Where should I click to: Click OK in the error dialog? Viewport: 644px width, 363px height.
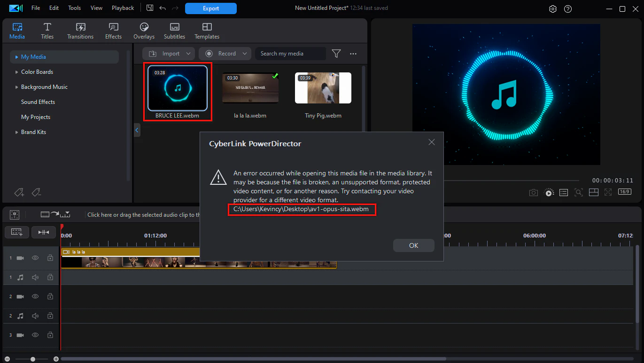[414, 245]
